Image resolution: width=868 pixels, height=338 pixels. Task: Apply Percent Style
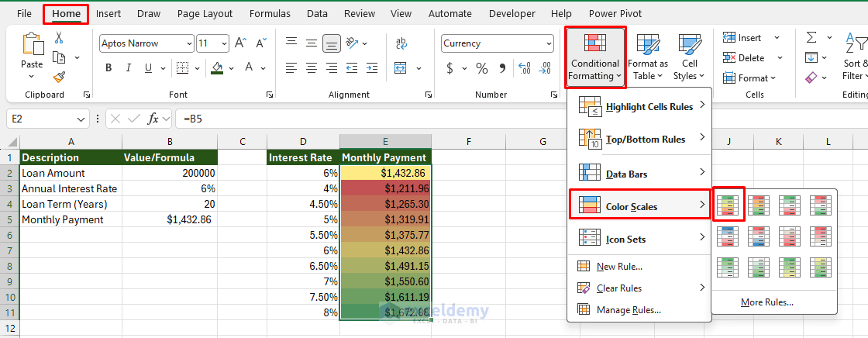point(482,68)
